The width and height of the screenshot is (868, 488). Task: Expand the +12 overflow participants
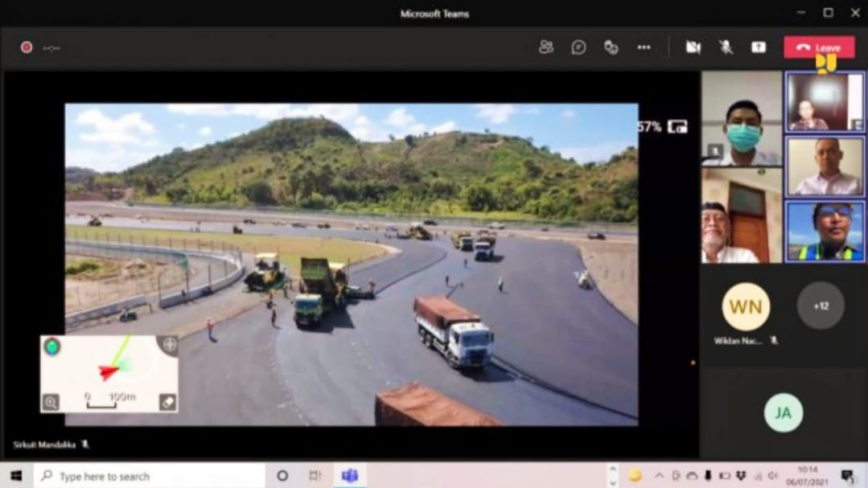[x=821, y=306]
